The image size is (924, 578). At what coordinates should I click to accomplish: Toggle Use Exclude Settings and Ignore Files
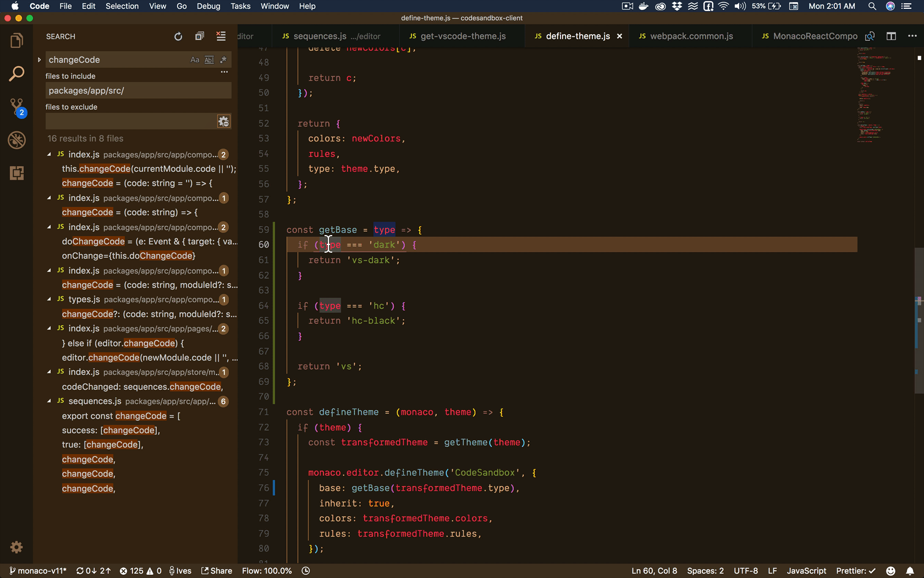coord(223,122)
